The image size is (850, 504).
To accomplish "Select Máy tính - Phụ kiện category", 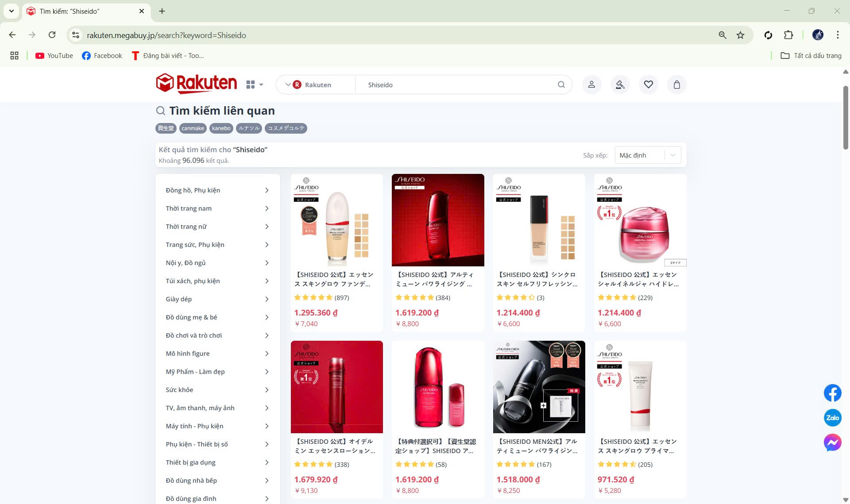I will tap(217, 426).
